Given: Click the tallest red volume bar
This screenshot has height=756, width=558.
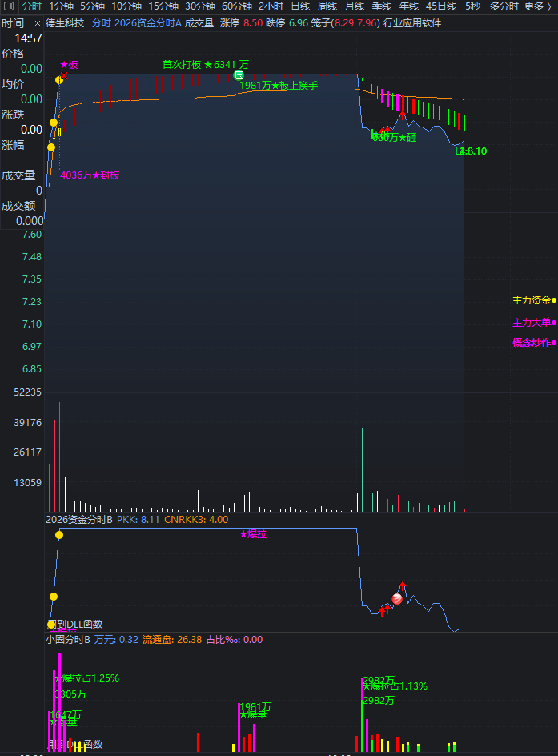Looking at the screenshot, I should [60, 456].
